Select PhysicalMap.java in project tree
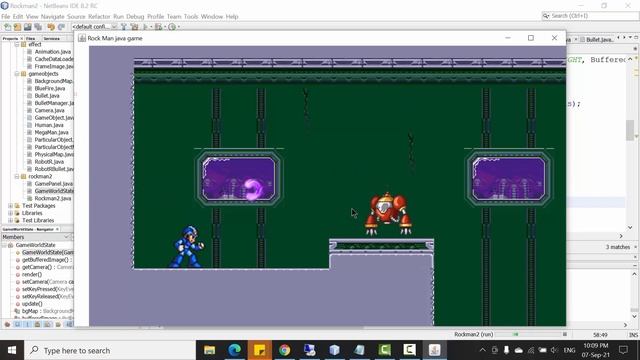Image resolution: width=640 pixels, height=360 pixels. (54, 155)
